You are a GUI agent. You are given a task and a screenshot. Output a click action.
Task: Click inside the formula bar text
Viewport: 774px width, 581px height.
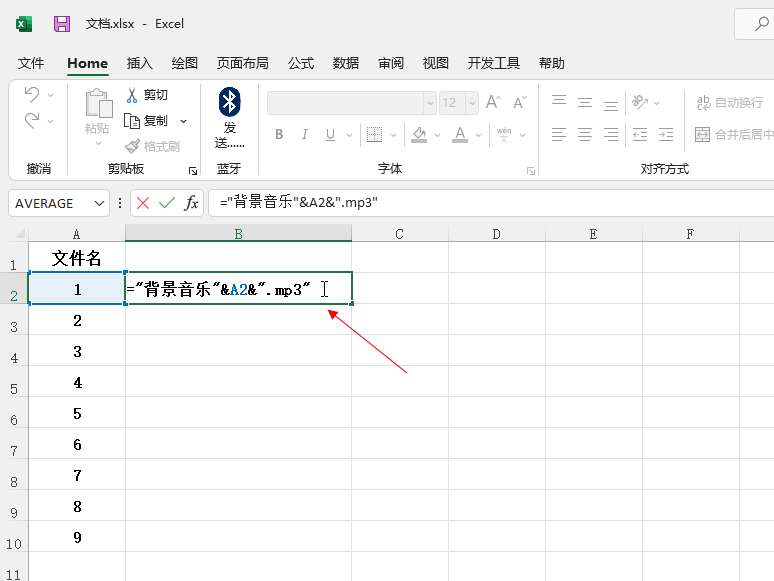coord(299,202)
